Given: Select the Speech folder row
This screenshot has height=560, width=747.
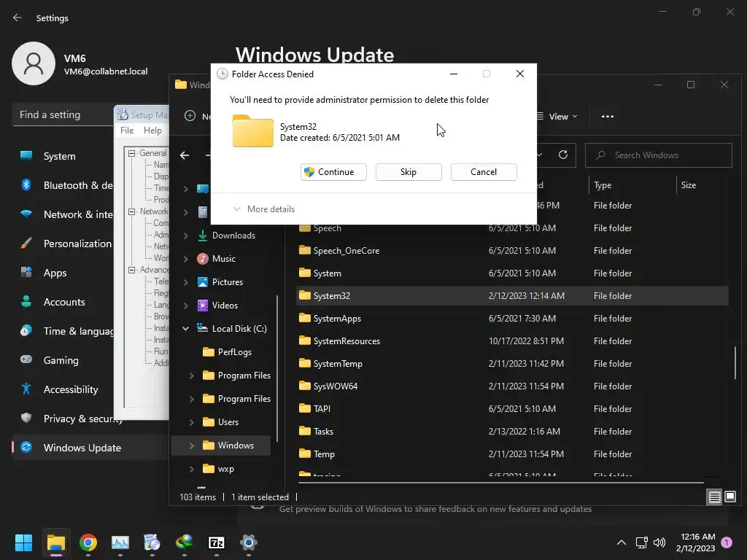Looking at the screenshot, I should [x=512, y=228].
